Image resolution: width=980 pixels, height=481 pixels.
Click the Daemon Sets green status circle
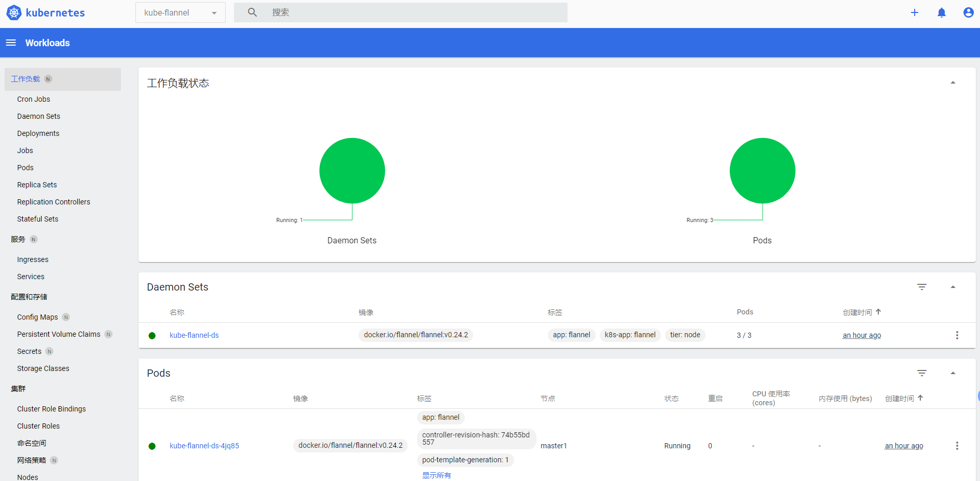click(x=352, y=171)
